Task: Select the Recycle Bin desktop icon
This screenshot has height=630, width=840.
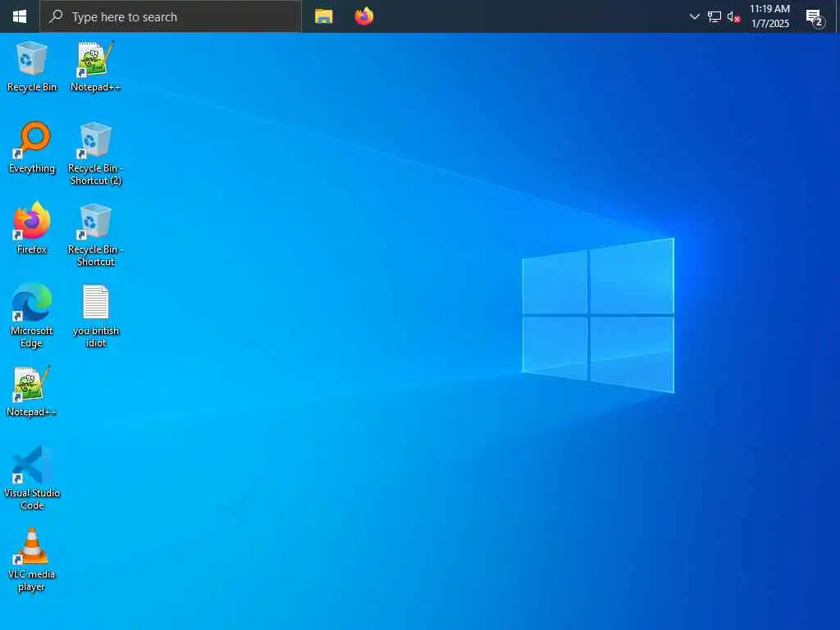Action: click(x=32, y=66)
